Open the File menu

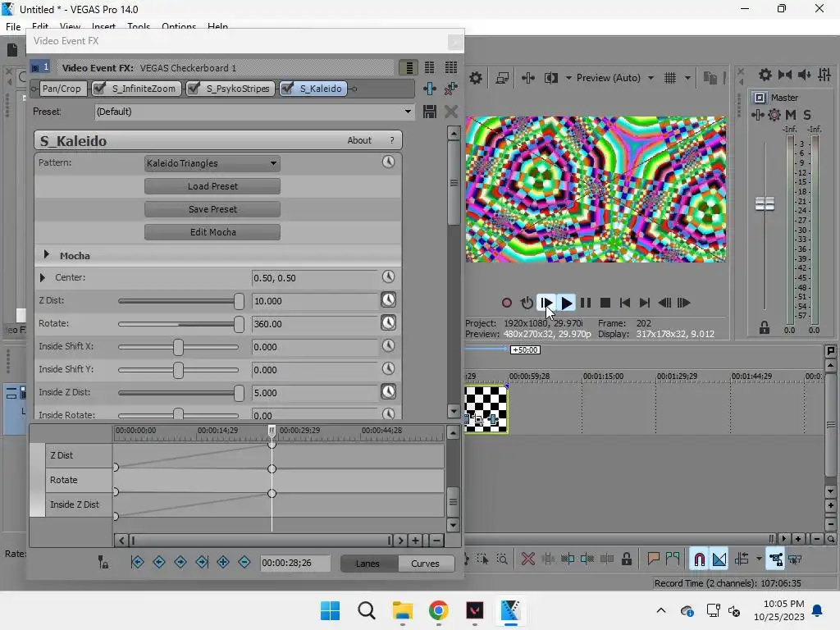tap(13, 26)
